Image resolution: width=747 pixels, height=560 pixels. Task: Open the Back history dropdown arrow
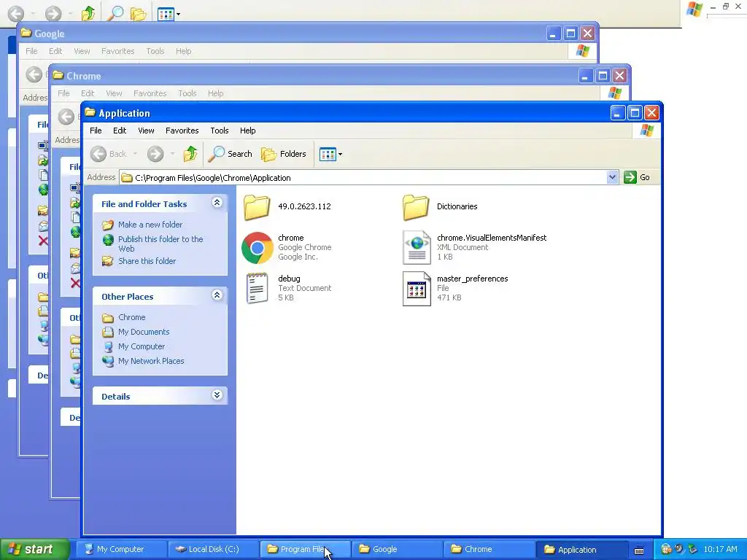click(x=135, y=154)
